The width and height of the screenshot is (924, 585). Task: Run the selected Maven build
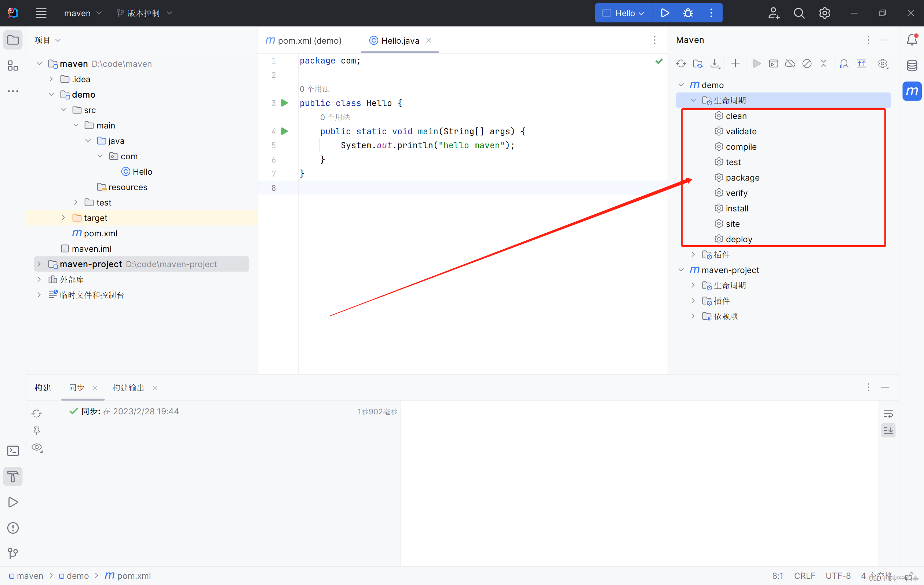coord(756,64)
